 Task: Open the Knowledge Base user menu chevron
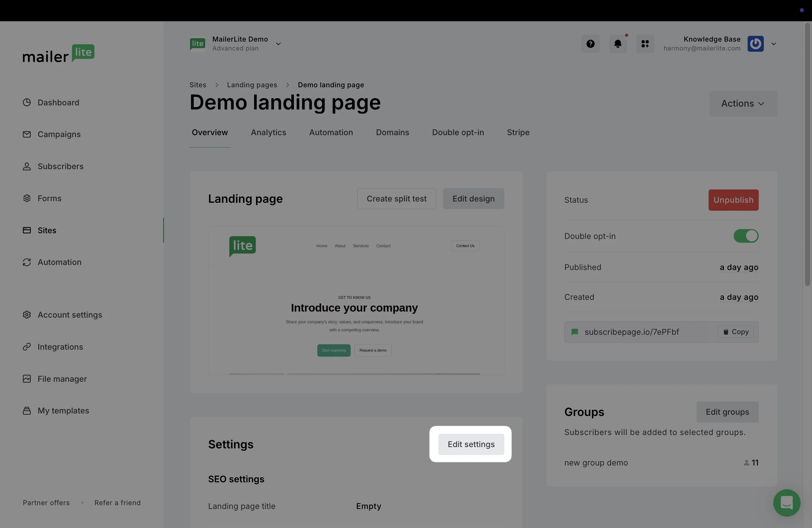click(x=773, y=44)
